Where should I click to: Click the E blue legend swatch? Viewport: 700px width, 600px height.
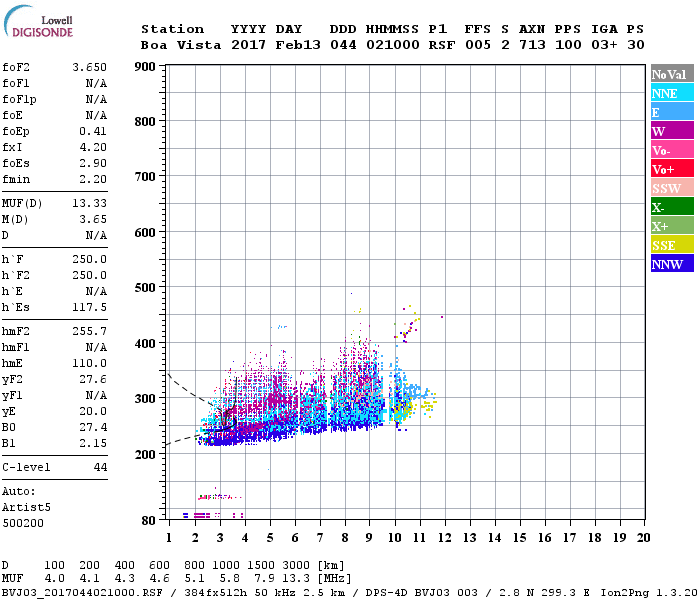click(672, 111)
